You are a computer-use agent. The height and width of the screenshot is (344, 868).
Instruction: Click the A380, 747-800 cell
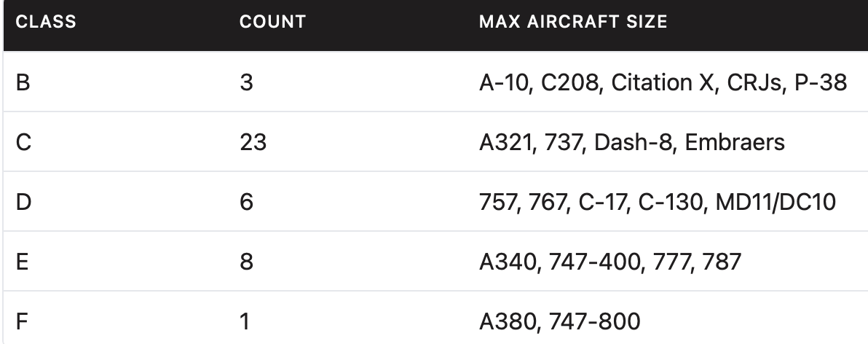pyautogui.click(x=560, y=321)
